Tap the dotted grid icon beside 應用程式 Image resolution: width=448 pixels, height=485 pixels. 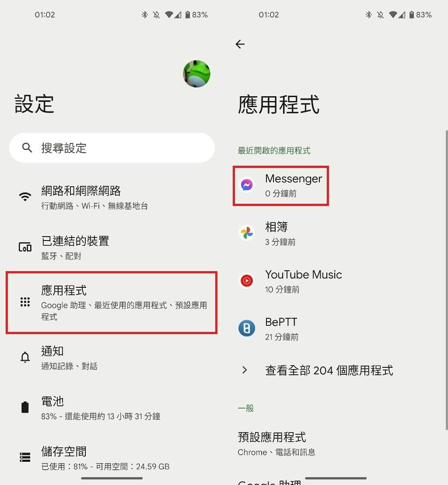(25, 302)
